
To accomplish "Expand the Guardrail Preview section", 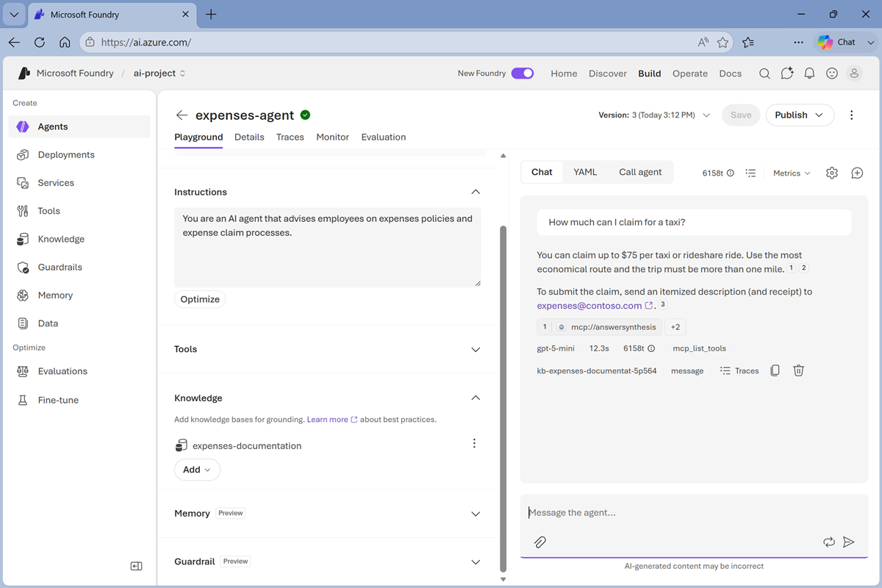I will tap(476, 562).
